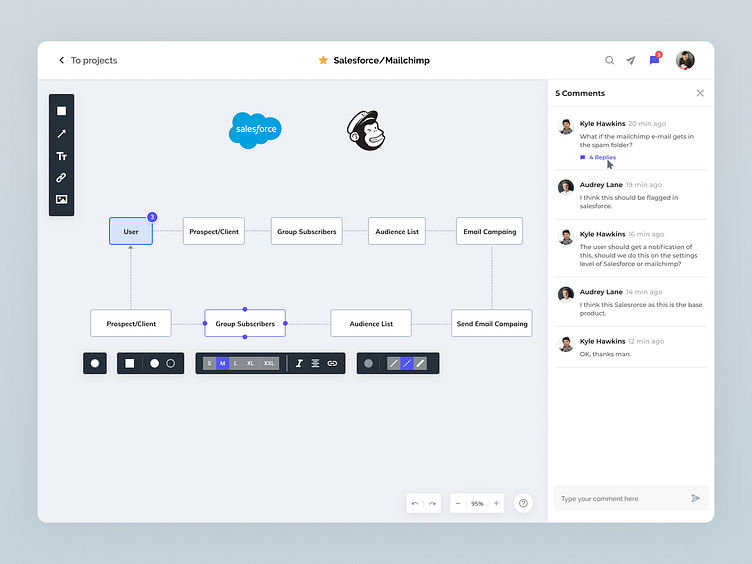This screenshot has height=564, width=752.
Task: Click the comment input field
Action: pos(620,499)
